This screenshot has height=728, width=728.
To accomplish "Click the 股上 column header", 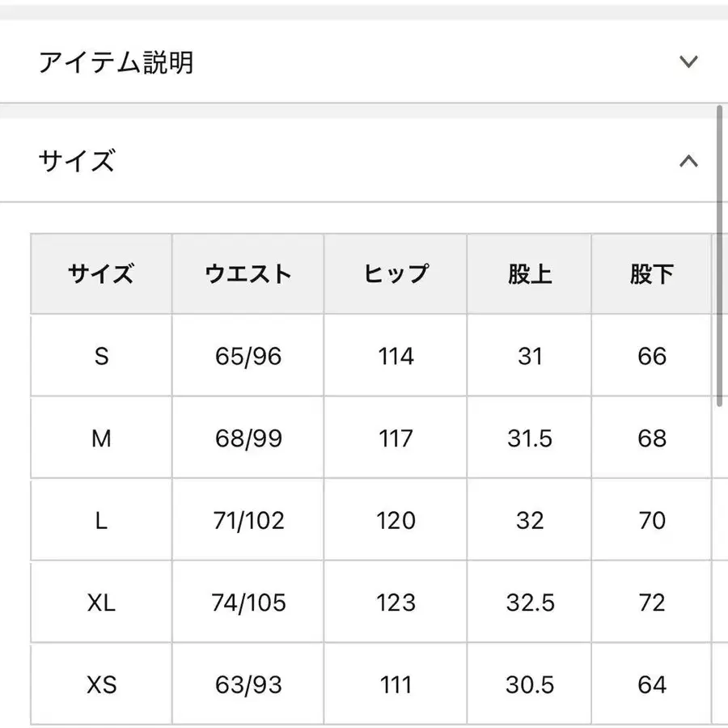I will point(530,274).
